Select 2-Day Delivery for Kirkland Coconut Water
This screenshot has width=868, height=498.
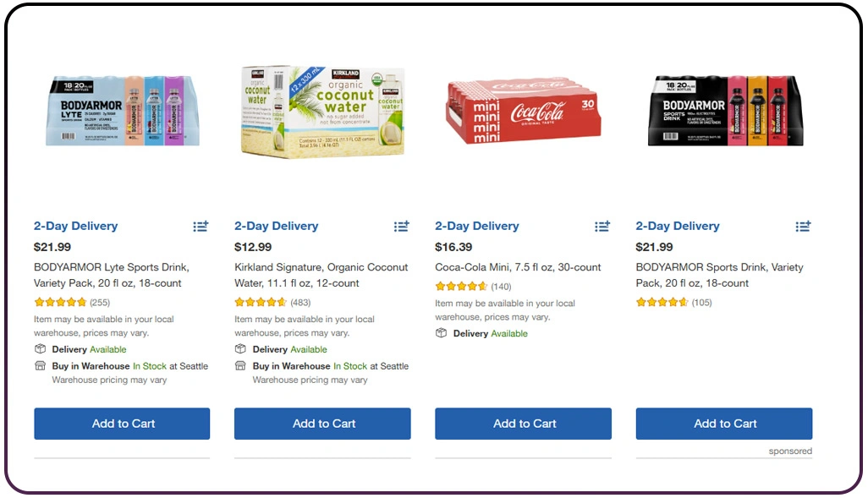(x=276, y=226)
